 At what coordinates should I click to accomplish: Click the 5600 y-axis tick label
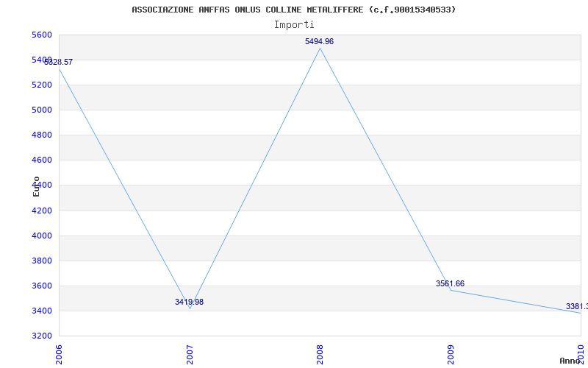click(x=42, y=35)
